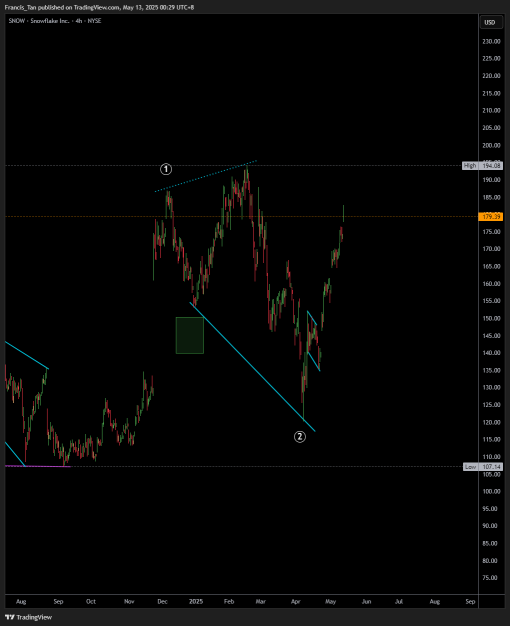Click the Dec label on time axis
The height and width of the screenshot is (626, 510).
tap(162, 601)
